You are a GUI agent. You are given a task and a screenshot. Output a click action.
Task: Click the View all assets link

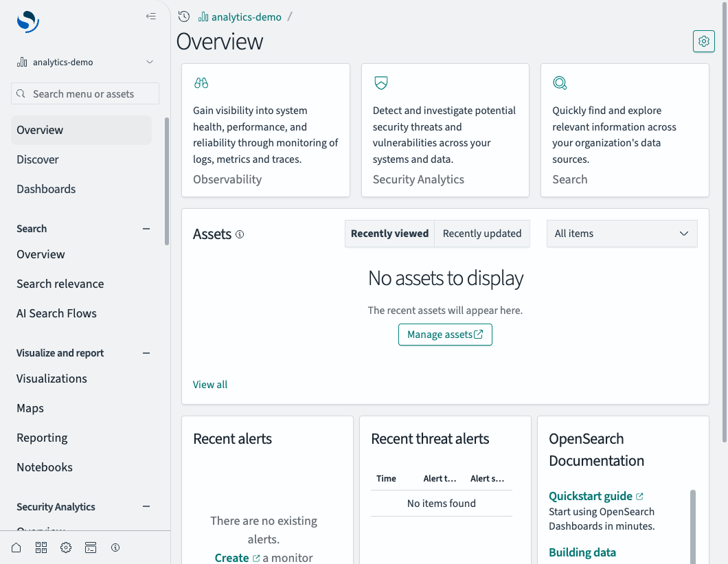tap(210, 385)
